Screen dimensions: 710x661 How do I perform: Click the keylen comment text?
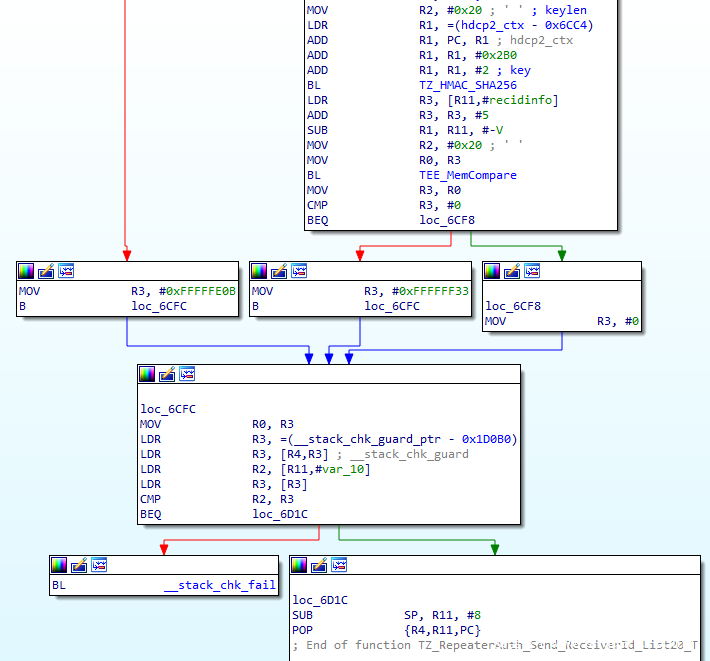[x=566, y=10]
